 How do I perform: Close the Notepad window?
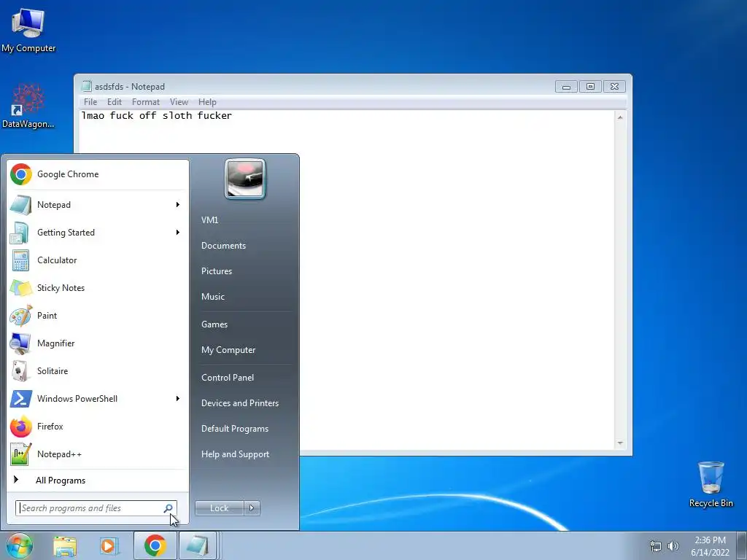tap(614, 87)
